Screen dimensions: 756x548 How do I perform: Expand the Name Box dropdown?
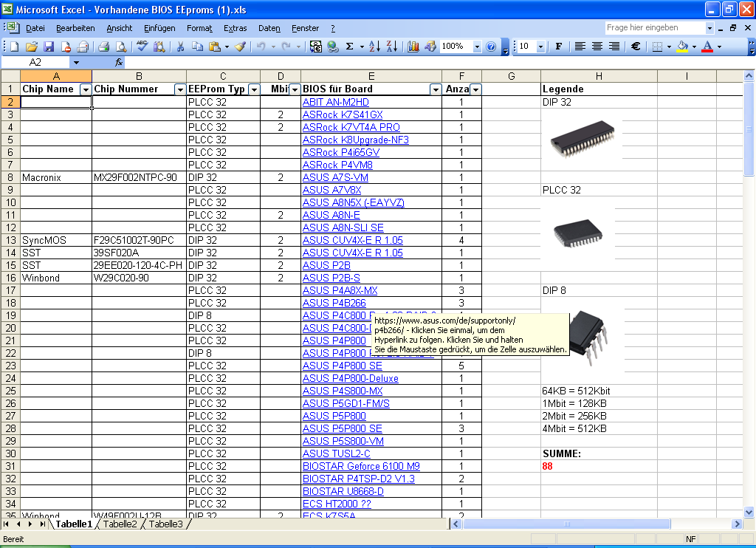coord(76,62)
